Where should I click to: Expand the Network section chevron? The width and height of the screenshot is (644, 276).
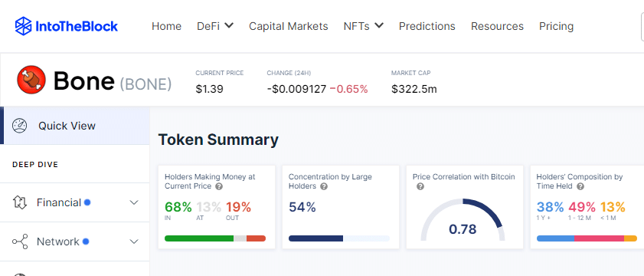pos(134,242)
